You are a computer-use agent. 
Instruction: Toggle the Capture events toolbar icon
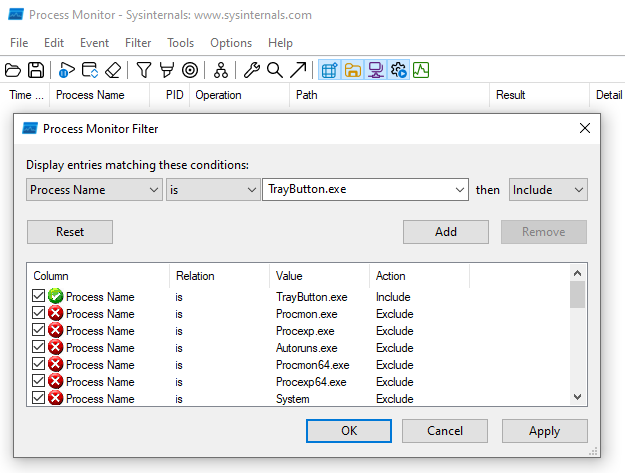click(x=67, y=70)
